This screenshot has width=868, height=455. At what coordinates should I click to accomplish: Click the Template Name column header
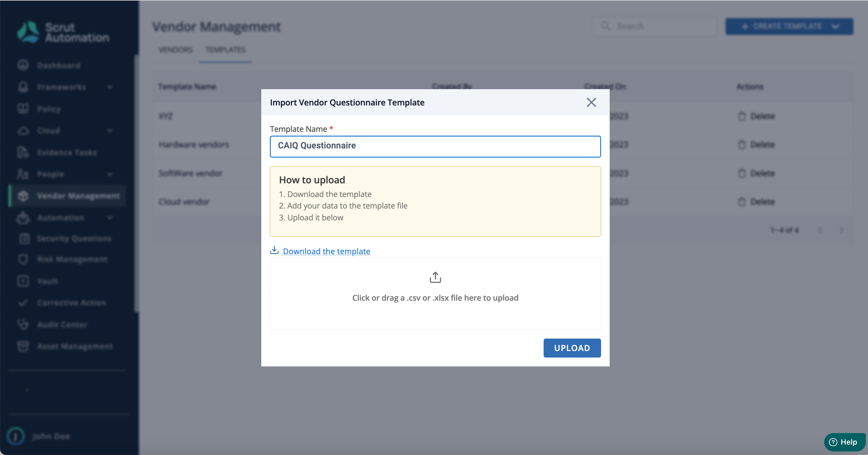[x=187, y=86]
